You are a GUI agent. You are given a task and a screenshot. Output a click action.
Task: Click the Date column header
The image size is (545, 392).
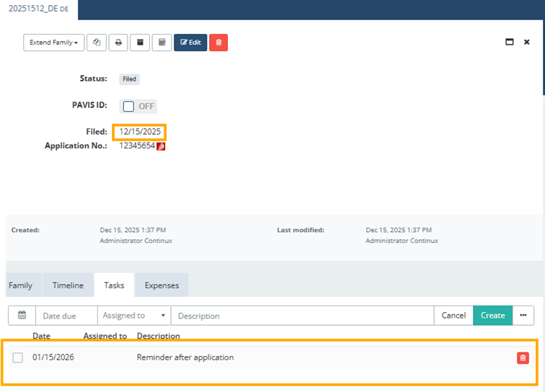(41, 336)
